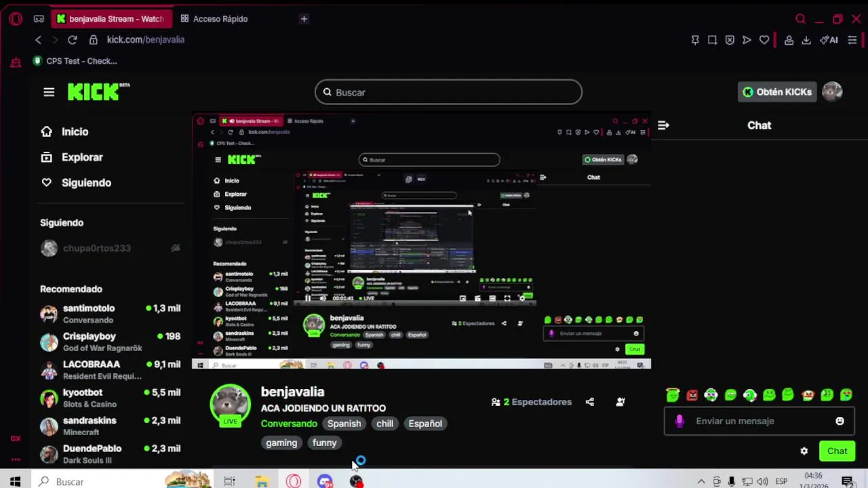Click the Opera tab search magnifier icon
This screenshot has width=868, height=488.
click(x=800, y=19)
